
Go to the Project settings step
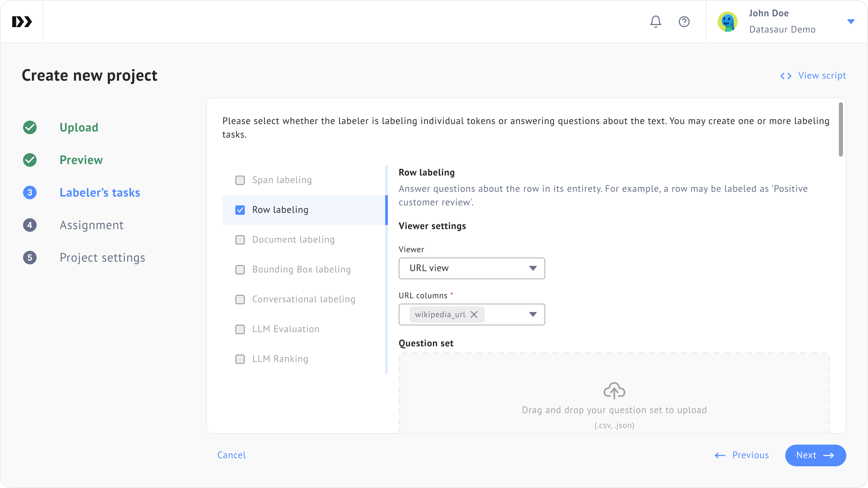click(x=102, y=258)
